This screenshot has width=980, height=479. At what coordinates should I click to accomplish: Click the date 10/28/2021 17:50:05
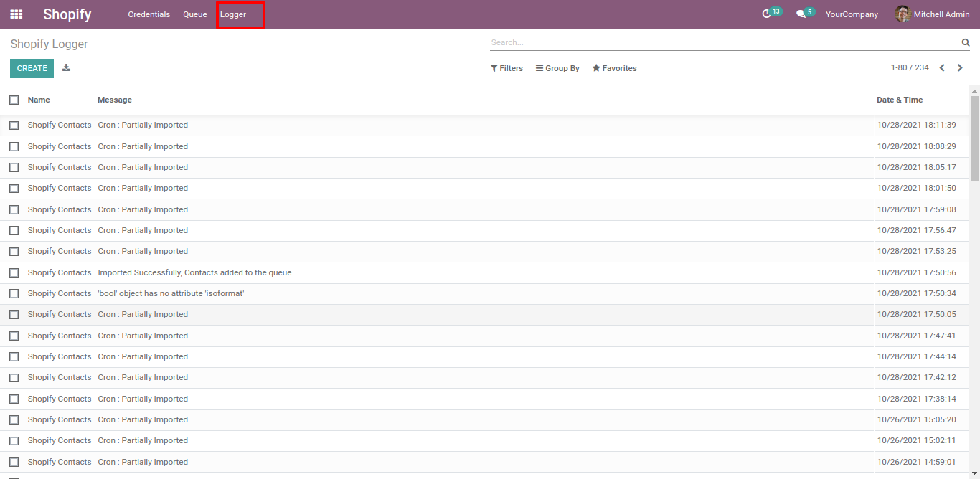point(916,314)
